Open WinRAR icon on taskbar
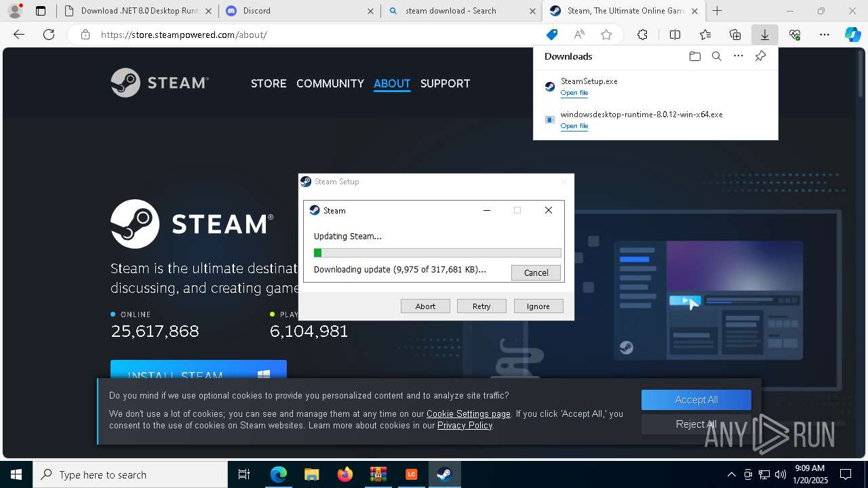Image resolution: width=868 pixels, height=488 pixels. click(x=378, y=474)
